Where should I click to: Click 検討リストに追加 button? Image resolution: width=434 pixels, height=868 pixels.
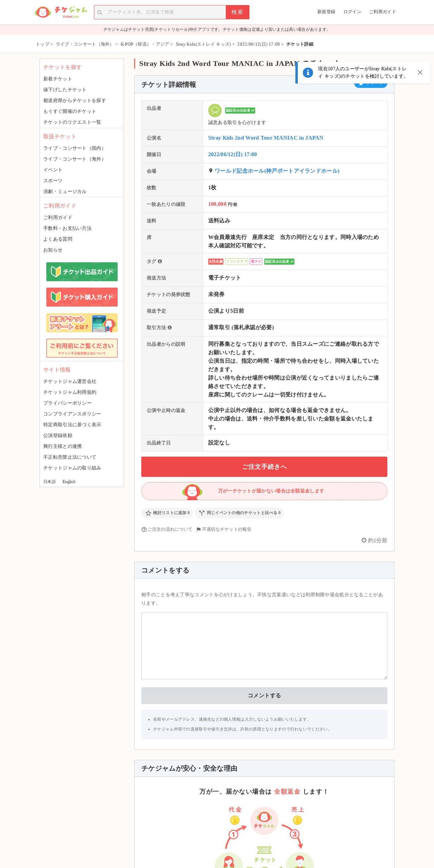pyautogui.click(x=167, y=513)
